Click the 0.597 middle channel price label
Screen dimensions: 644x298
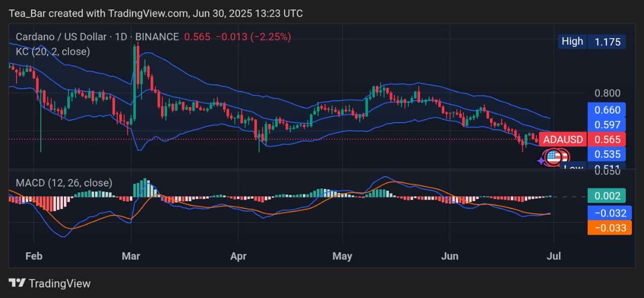607,125
